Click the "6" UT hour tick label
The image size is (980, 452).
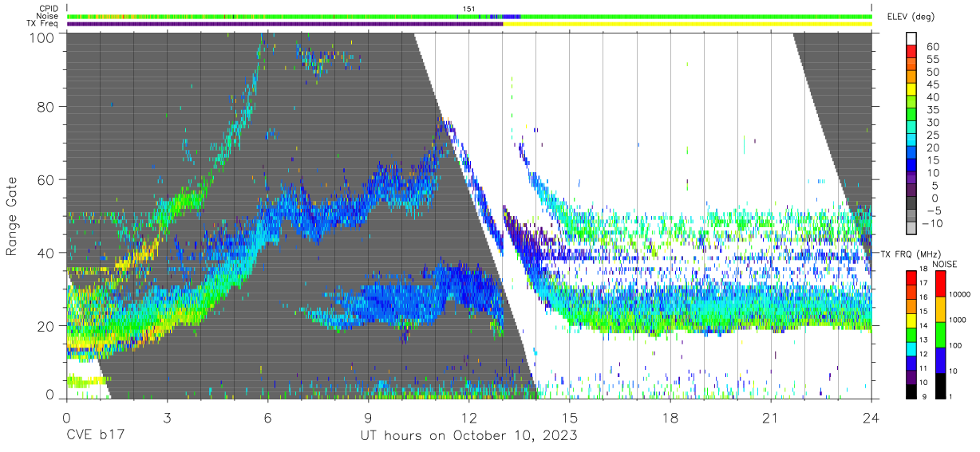tap(267, 418)
